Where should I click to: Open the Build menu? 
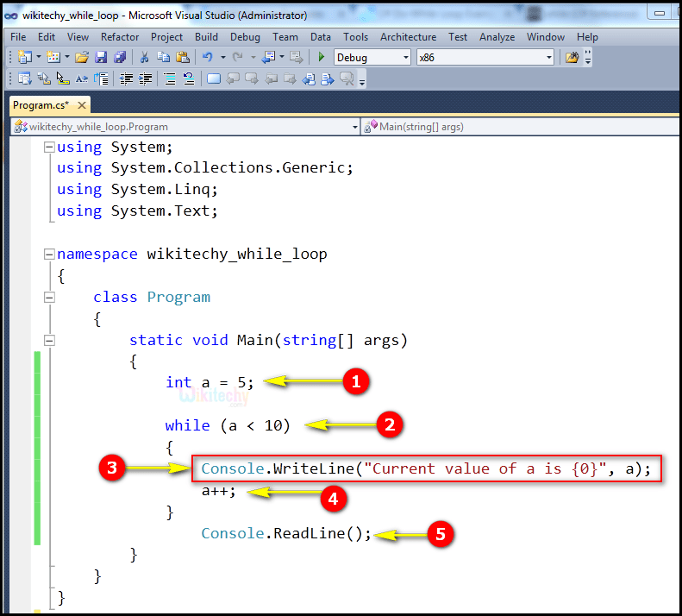pyautogui.click(x=206, y=37)
